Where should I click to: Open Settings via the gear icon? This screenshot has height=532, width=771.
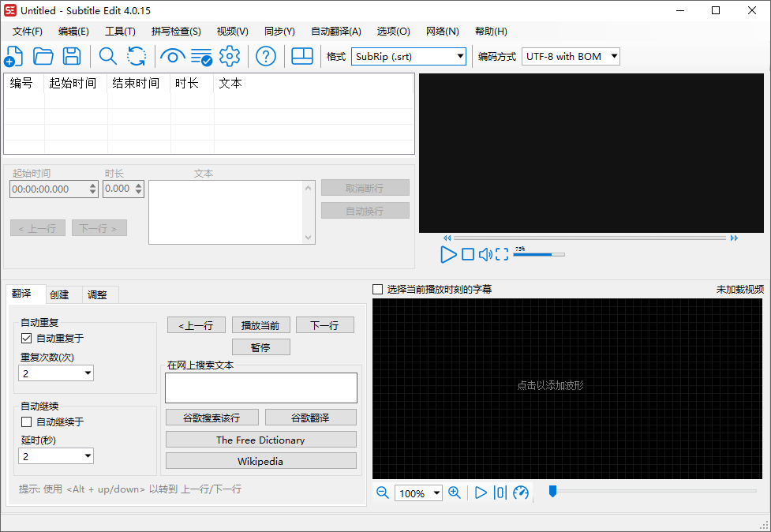229,55
